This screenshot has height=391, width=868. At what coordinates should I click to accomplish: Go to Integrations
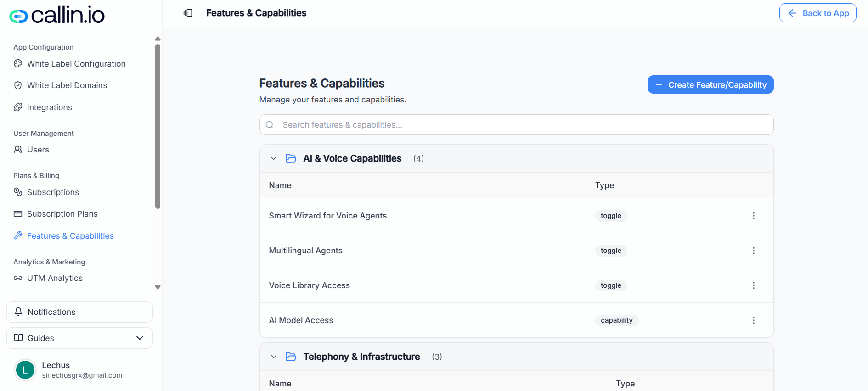point(50,107)
